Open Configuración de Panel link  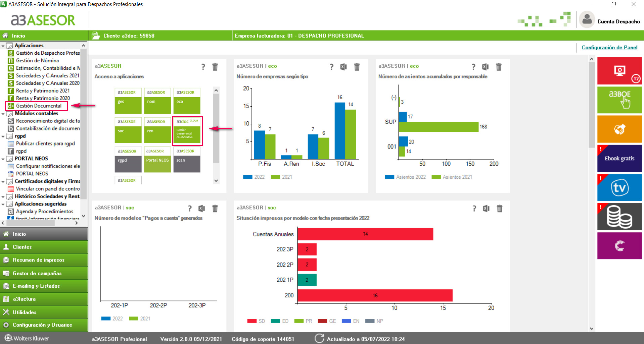609,48
